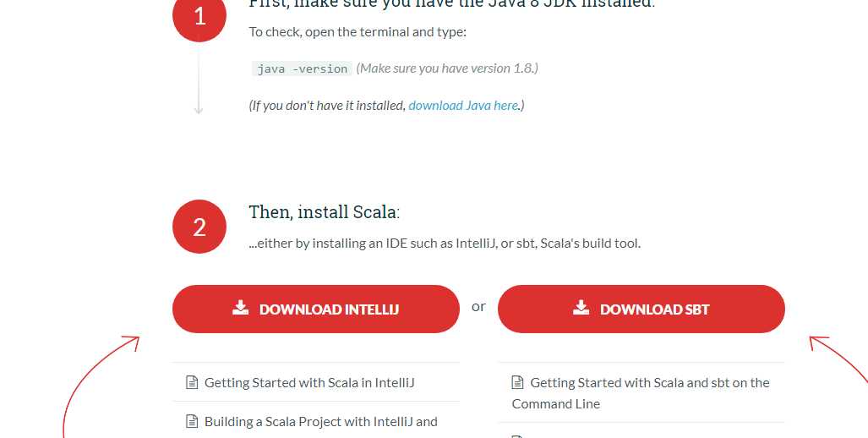
Task: Open Getting Started with Scala in IntelliJ
Action: click(309, 383)
